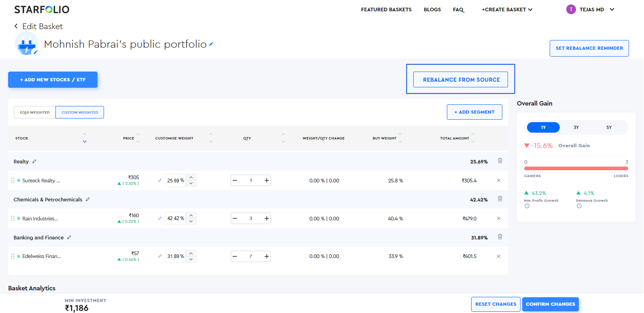Click Add New Stocks / ETF button

coord(53,80)
